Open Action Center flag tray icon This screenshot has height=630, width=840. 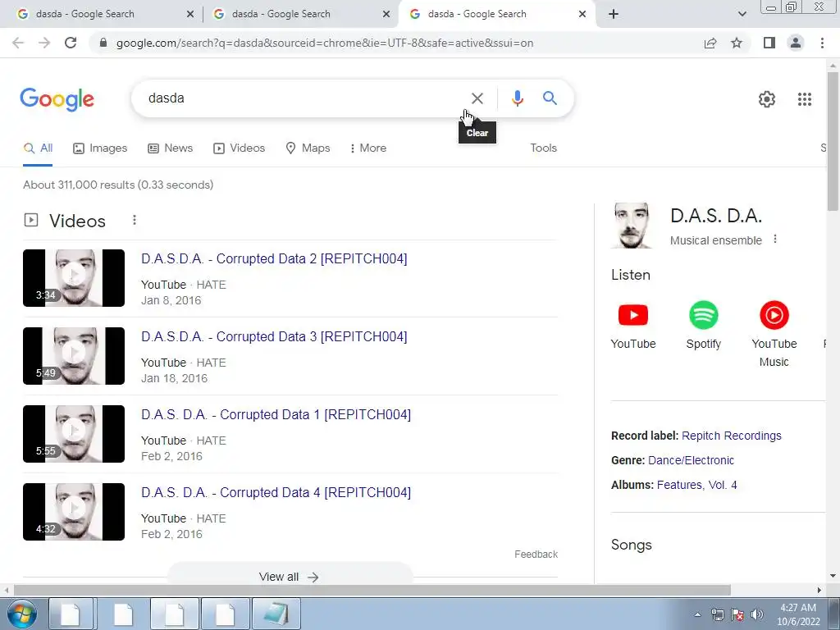pyautogui.click(x=737, y=614)
